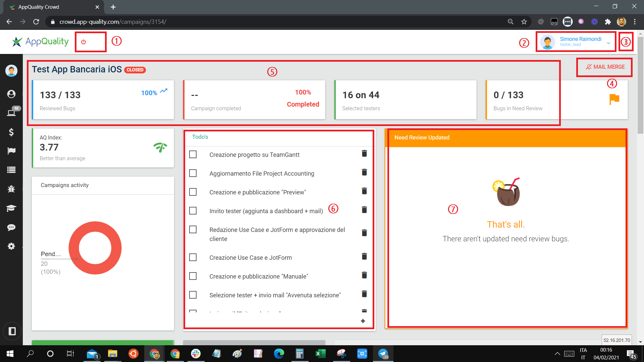Check 'Creazione Use Case e JotForm' todo

[193, 257]
